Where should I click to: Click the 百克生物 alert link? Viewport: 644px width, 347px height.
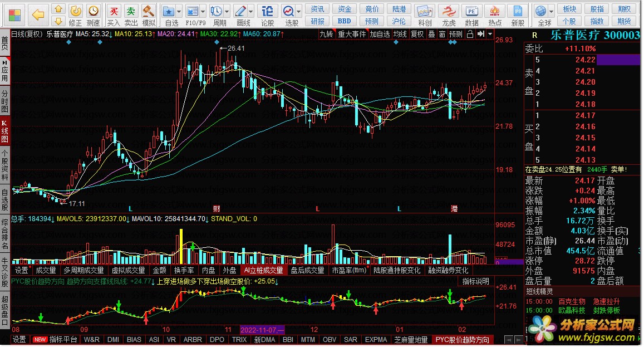tap(572, 301)
